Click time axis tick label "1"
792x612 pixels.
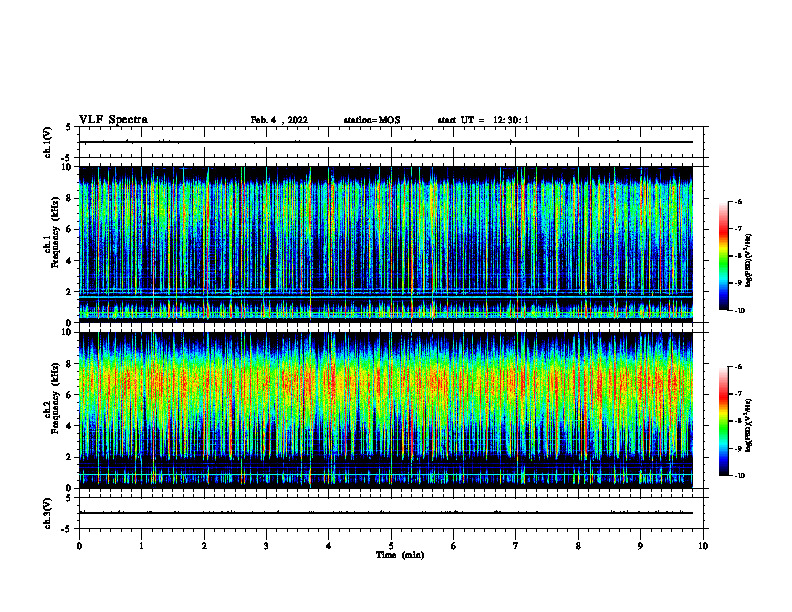tap(141, 546)
